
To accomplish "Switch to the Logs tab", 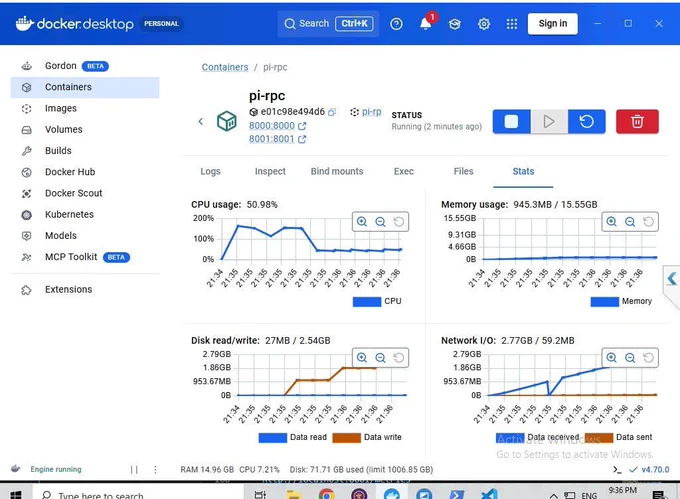I will point(210,171).
